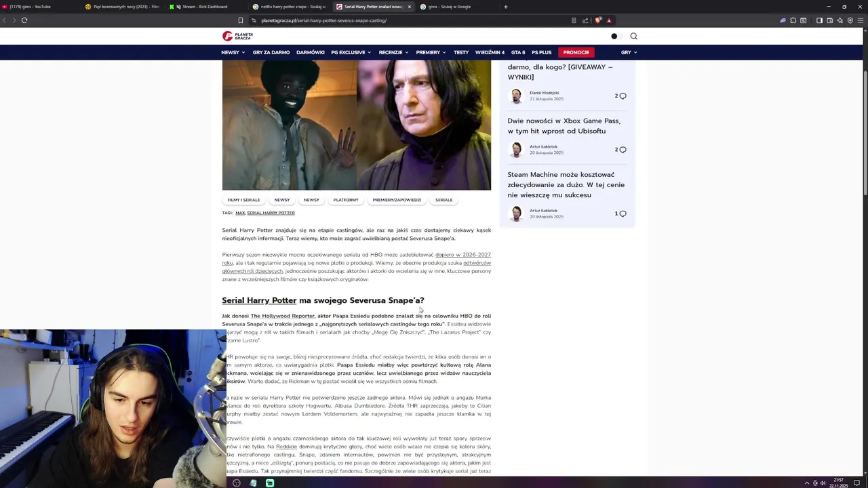Open the Brave Shields lion icon
The height and width of the screenshot is (488, 868).
pyautogui.click(x=598, y=20)
